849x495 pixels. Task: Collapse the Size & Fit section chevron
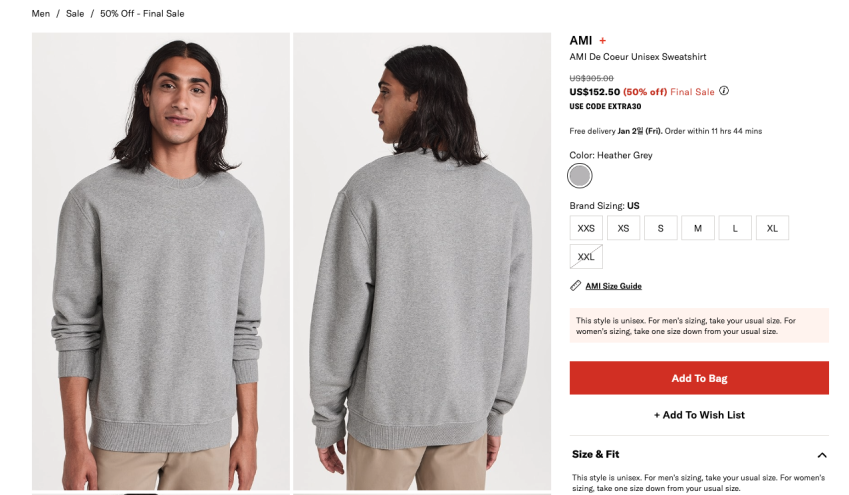tap(821, 455)
